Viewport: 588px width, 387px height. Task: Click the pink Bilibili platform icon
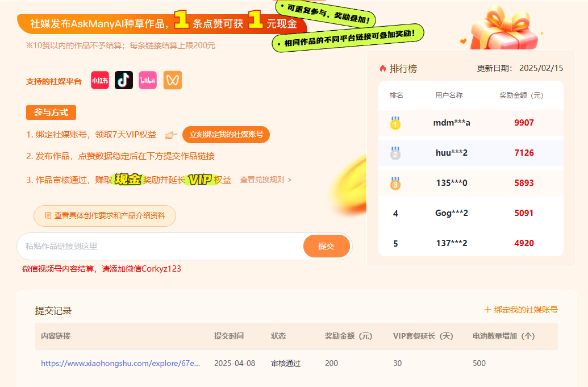pos(148,80)
